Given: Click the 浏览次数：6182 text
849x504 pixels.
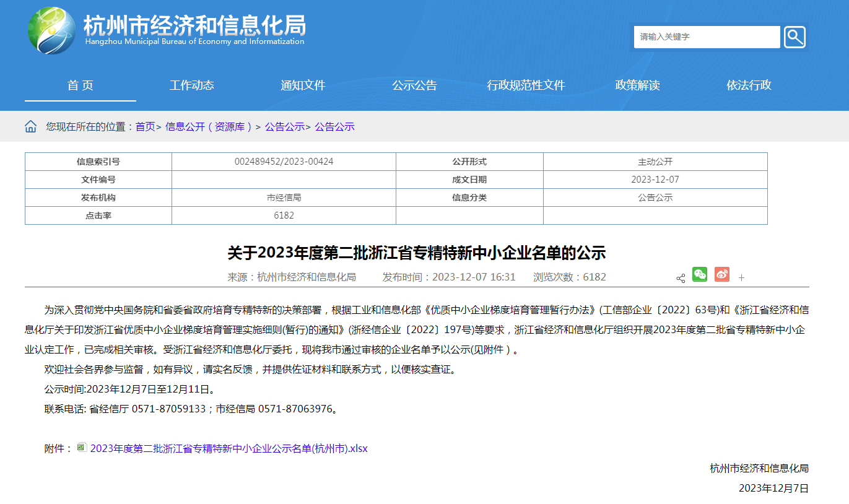Looking at the screenshot, I should click(x=570, y=277).
